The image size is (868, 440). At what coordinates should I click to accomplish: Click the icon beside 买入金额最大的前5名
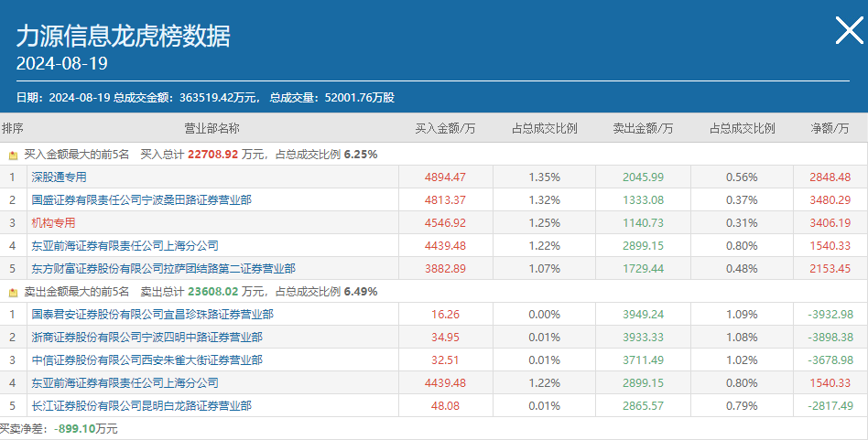[14, 156]
